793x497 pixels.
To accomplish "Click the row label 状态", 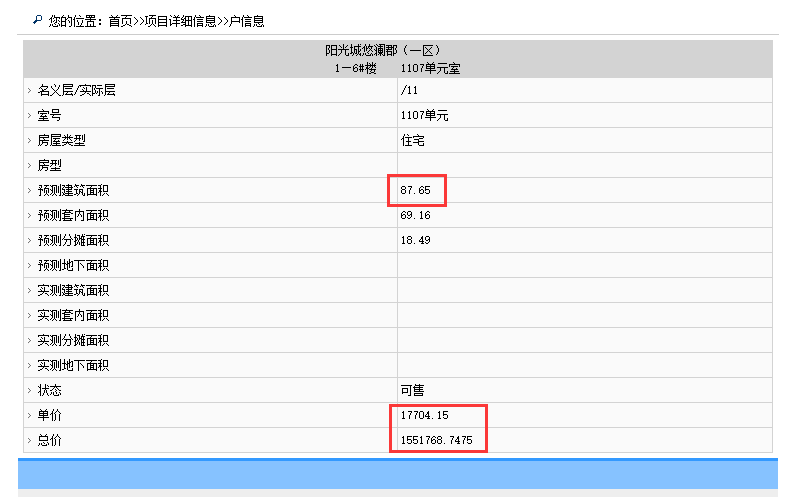I will click(x=50, y=390).
